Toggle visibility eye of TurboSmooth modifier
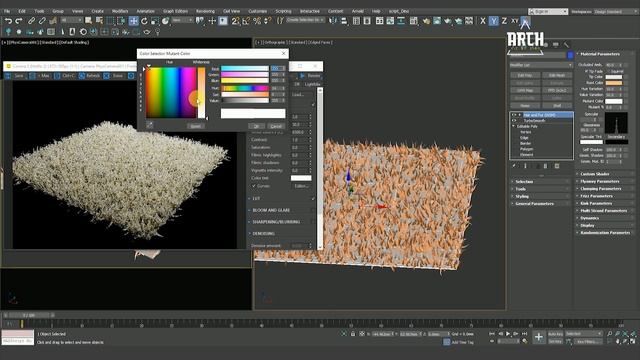640x360 pixels. [514, 121]
